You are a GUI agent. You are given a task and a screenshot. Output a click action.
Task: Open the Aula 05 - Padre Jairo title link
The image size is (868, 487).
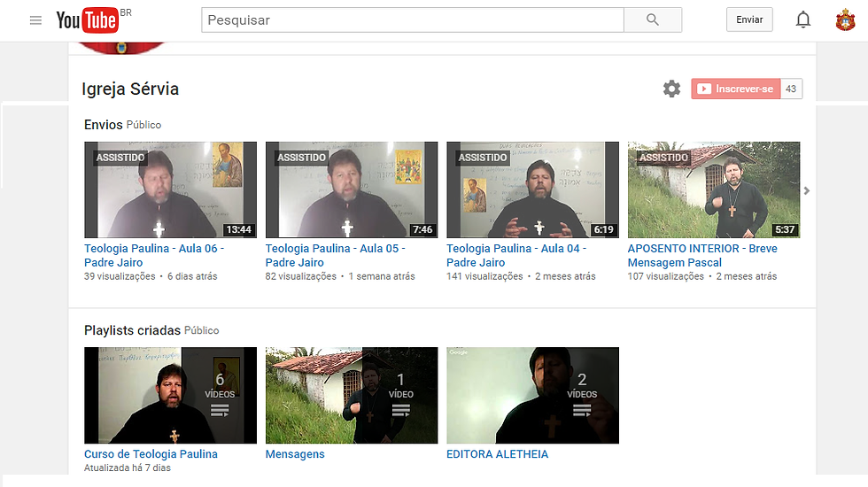click(x=335, y=255)
